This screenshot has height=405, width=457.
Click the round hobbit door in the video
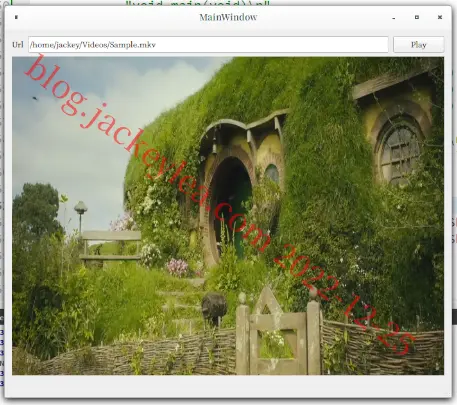point(230,207)
